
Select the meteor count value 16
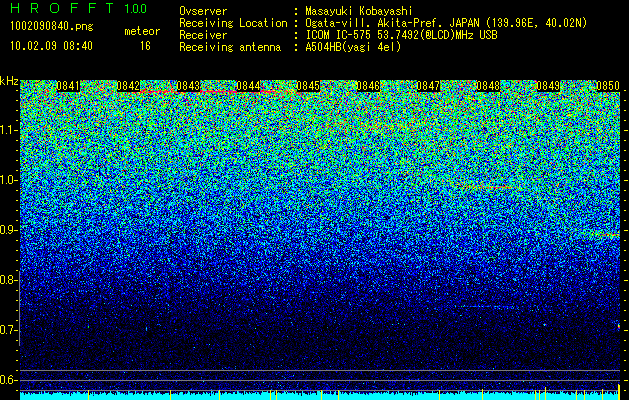click(145, 46)
